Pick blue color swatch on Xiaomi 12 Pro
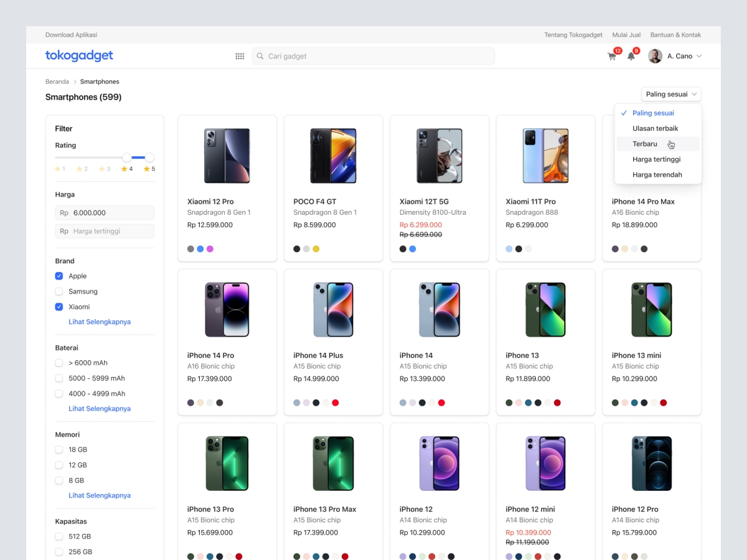 pos(200,249)
